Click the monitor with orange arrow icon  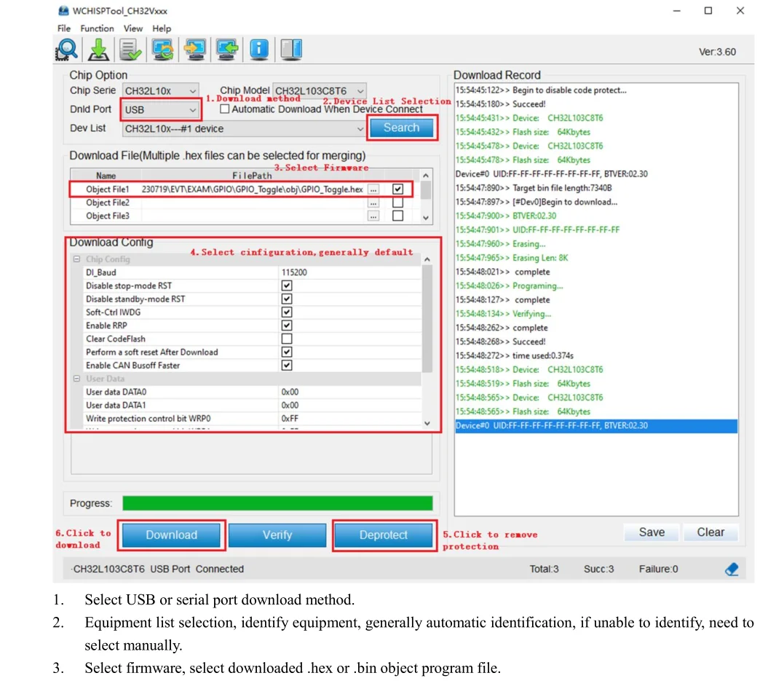195,50
